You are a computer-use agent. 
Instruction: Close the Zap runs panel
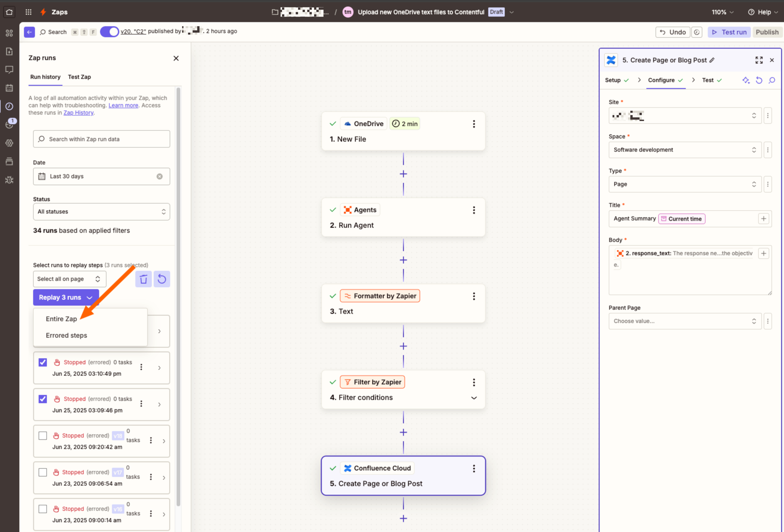tap(176, 58)
